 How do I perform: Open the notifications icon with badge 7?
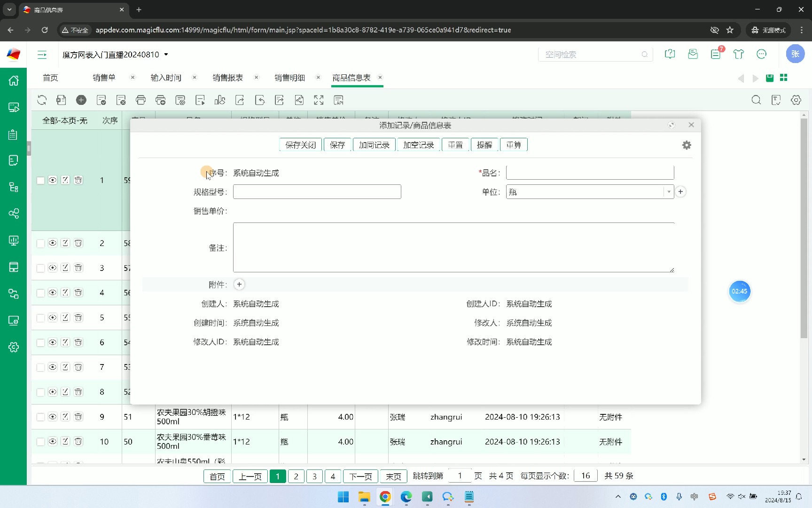(x=717, y=53)
